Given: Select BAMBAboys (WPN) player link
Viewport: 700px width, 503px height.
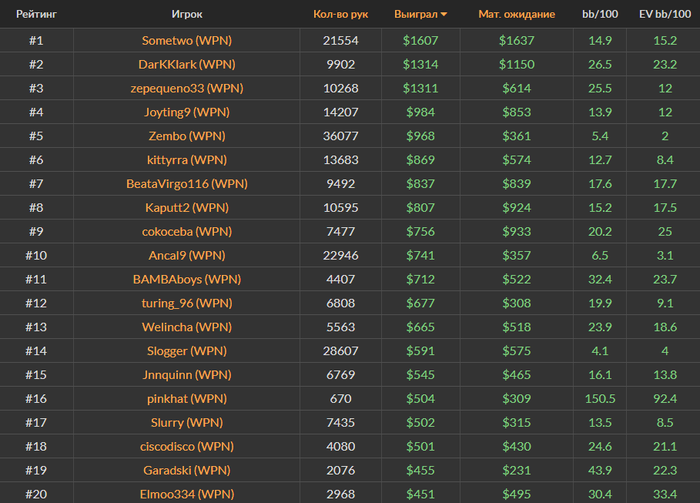Looking at the screenshot, I should coord(187,279).
